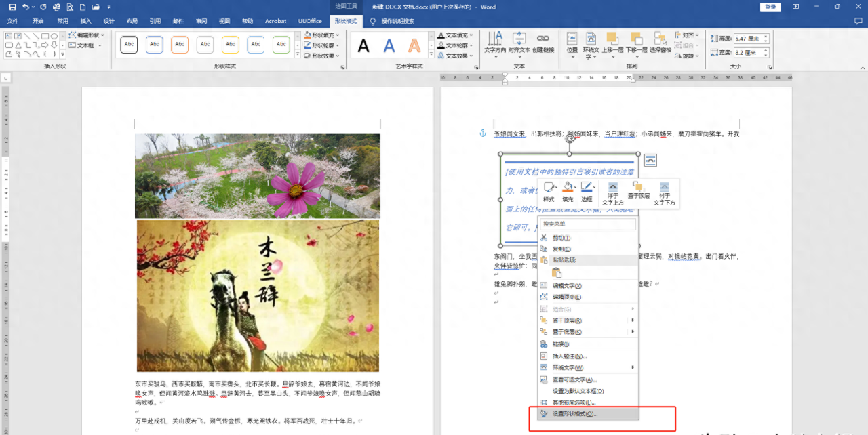Viewport: 868px width, 435px height.
Task: Choose 查看可选文字 from context menu
Action: coord(588,379)
